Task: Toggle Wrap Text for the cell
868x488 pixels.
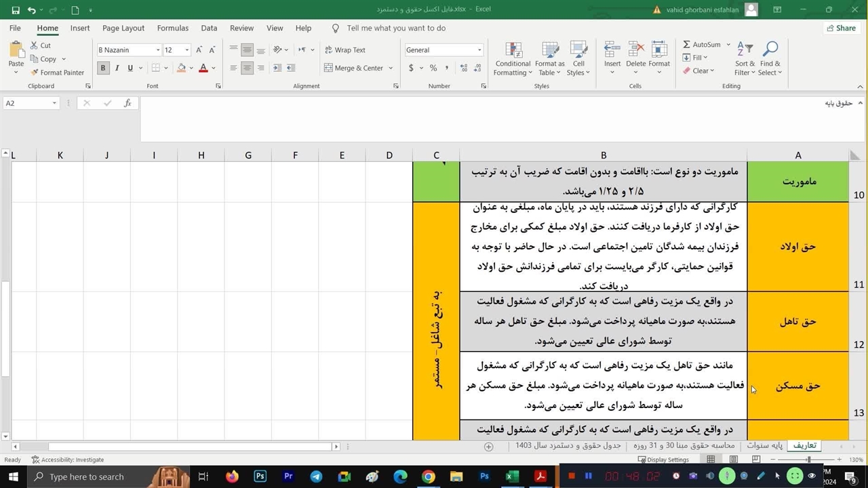Action: pos(344,50)
